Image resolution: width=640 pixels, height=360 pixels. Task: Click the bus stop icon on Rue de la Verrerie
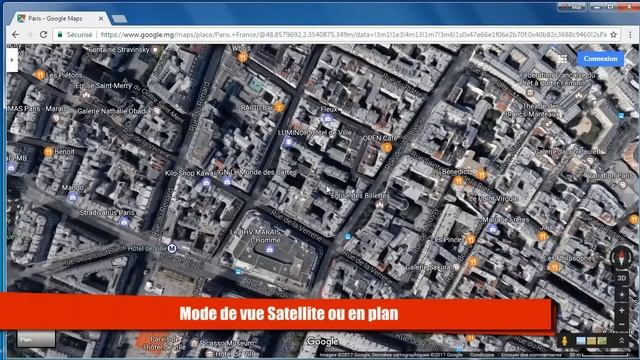point(347,236)
